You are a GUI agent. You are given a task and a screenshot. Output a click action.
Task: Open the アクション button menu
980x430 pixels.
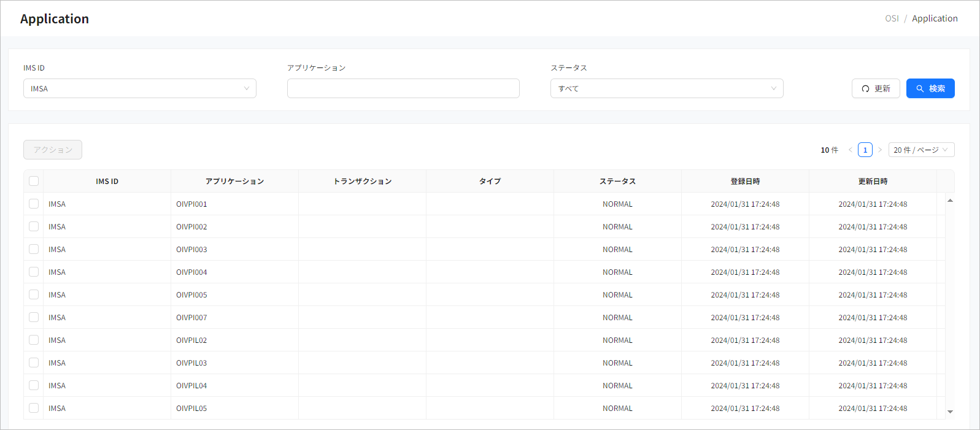(53, 150)
